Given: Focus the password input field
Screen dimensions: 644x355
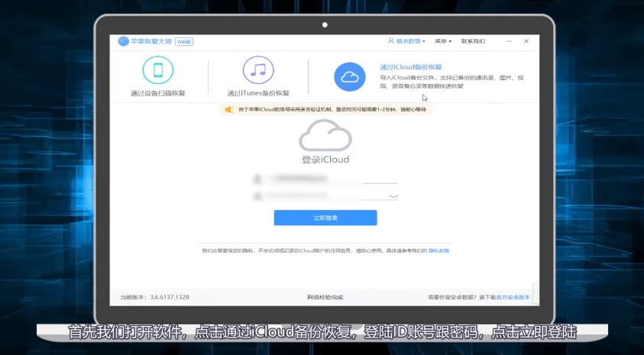Looking at the screenshot, I should pos(325,196).
